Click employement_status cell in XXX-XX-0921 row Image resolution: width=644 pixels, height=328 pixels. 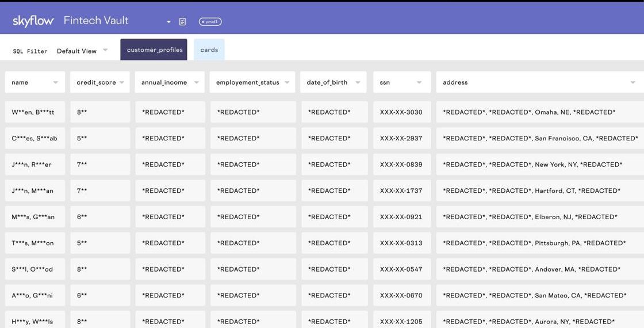(x=253, y=216)
